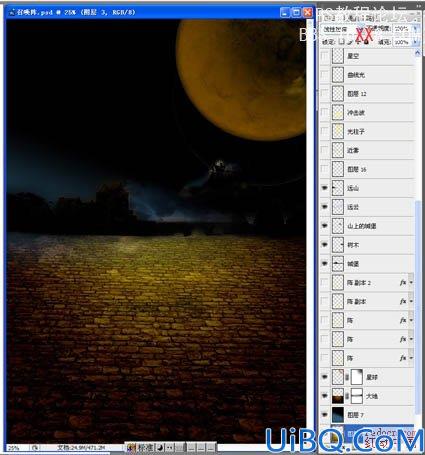Toggle the IME half-moon width icon
The image size is (425, 455).
click(160, 447)
